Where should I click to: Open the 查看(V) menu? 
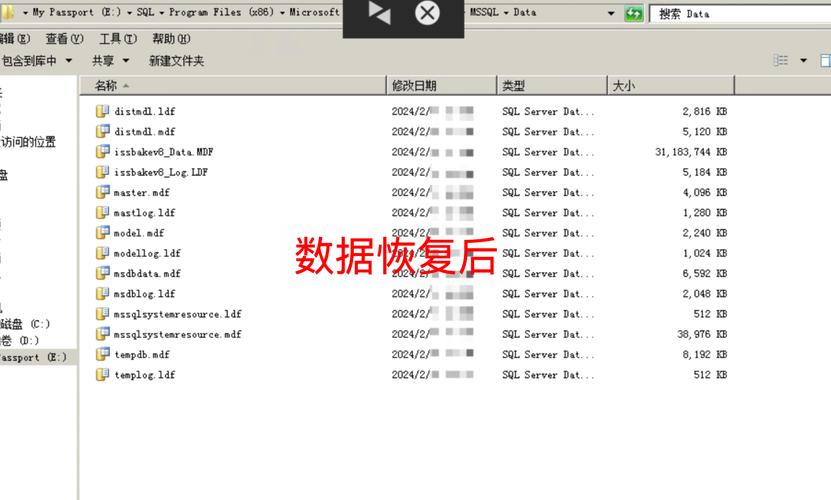tap(65, 39)
